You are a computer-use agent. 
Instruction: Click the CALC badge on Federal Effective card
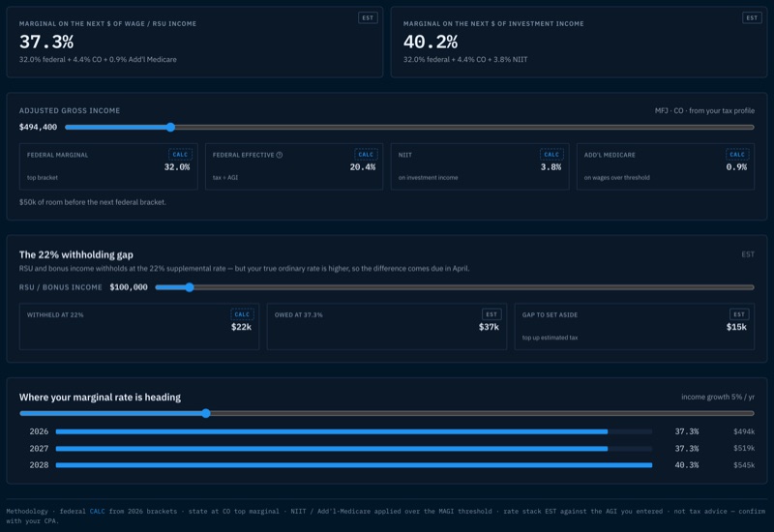point(366,155)
